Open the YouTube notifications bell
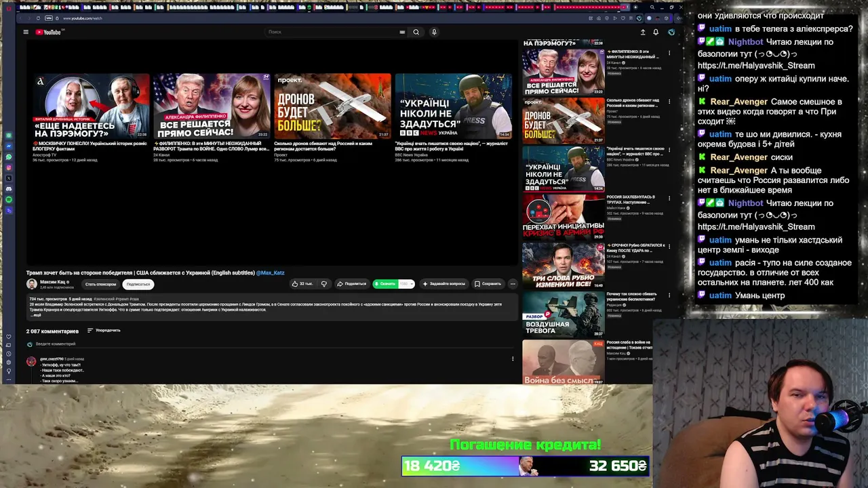868x488 pixels. click(656, 32)
